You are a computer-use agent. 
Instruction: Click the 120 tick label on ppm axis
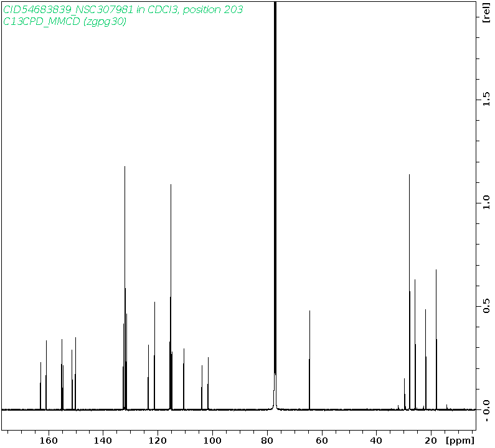point(158,441)
